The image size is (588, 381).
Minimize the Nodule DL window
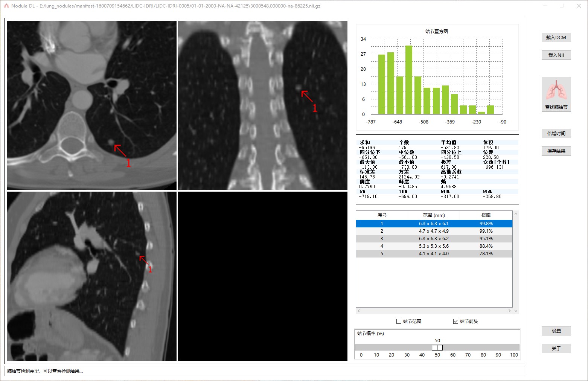[x=545, y=6]
